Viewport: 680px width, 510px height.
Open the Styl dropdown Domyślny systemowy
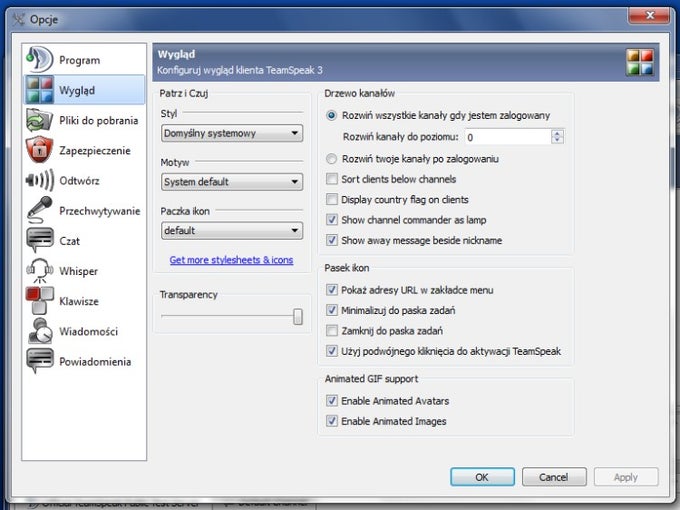click(x=232, y=133)
